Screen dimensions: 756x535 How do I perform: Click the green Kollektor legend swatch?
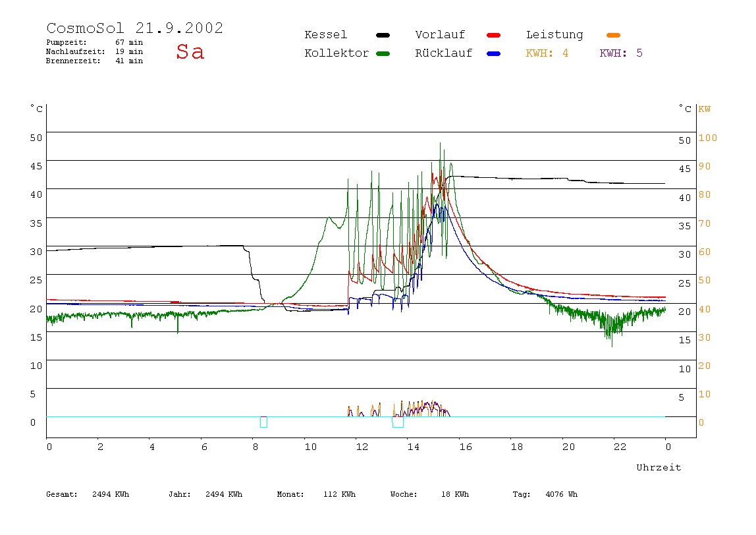coord(383,53)
